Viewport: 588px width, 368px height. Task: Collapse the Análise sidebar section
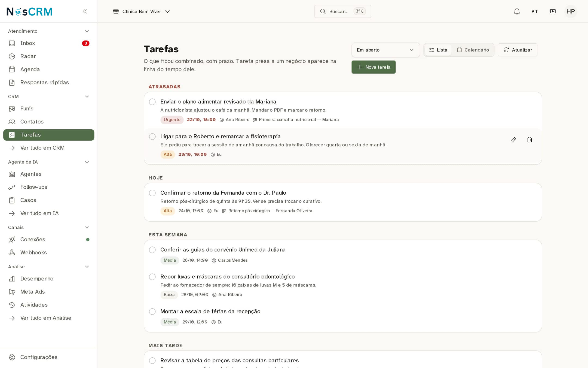pyautogui.click(x=87, y=267)
